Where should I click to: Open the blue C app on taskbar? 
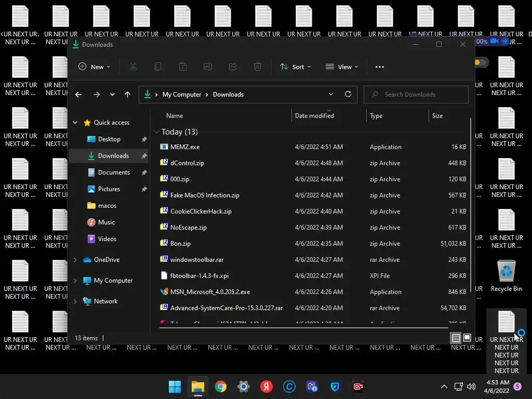[x=289, y=387]
